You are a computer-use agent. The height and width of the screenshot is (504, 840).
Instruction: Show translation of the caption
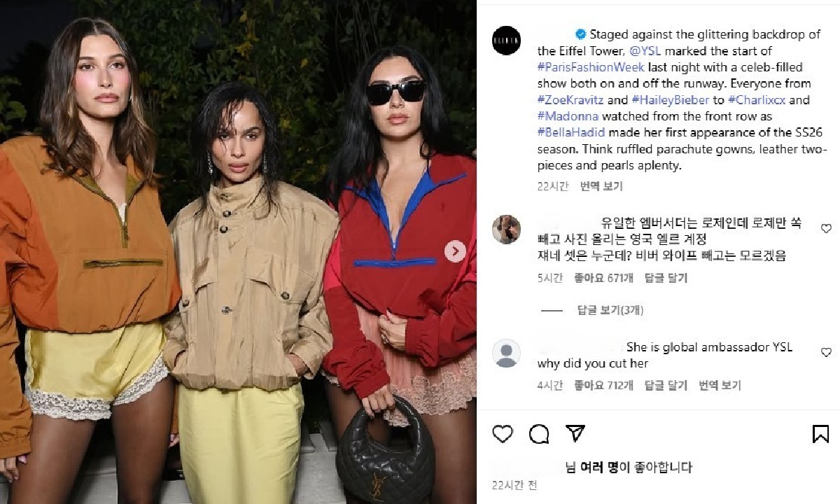[x=601, y=186]
